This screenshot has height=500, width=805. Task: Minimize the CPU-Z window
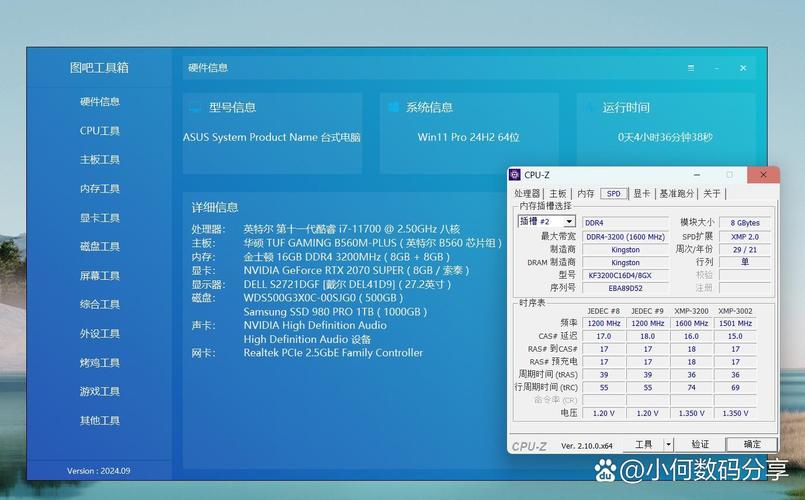point(697,175)
